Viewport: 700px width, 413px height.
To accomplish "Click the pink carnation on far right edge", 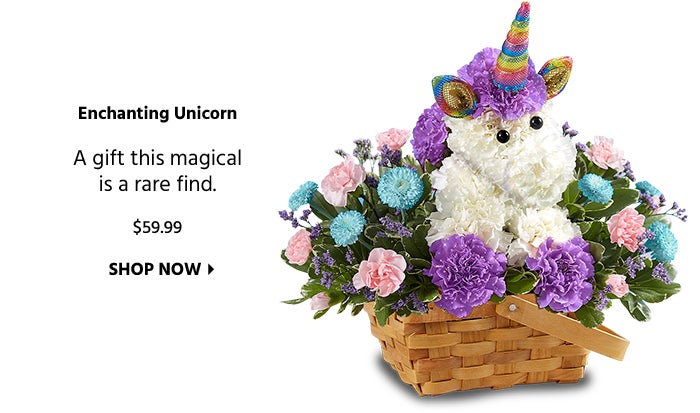I will [x=626, y=229].
